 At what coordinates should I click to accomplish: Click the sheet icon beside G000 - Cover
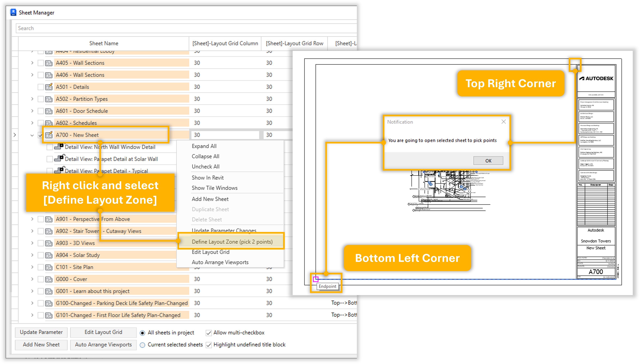(49, 279)
